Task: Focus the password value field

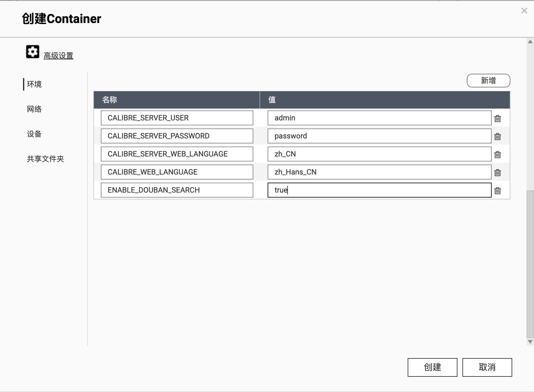Action: click(x=380, y=136)
